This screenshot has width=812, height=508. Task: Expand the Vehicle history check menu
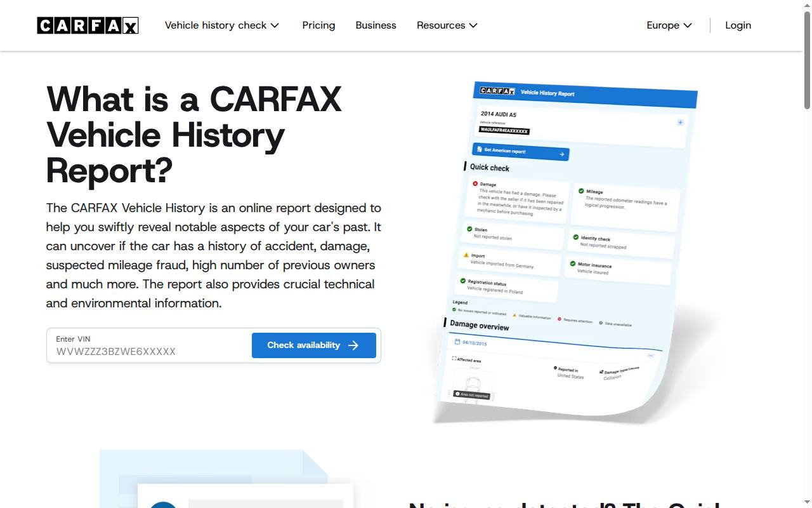pyautogui.click(x=222, y=25)
